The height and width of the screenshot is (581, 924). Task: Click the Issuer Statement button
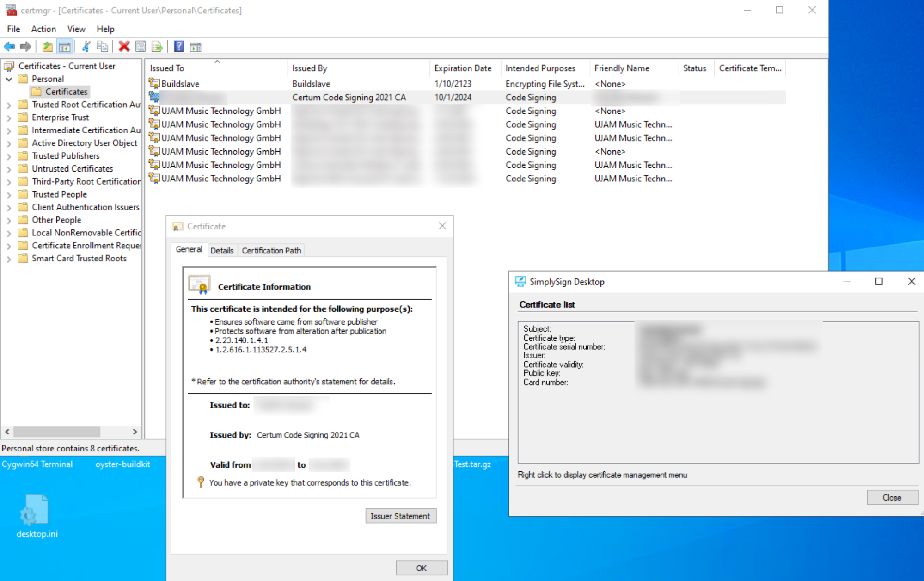[x=400, y=516]
